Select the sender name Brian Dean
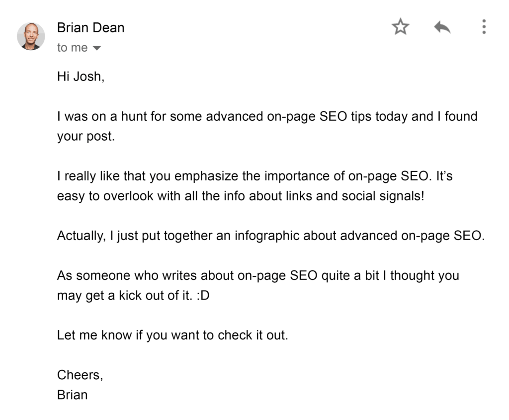The image size is (509, 420). pos(90,28)
